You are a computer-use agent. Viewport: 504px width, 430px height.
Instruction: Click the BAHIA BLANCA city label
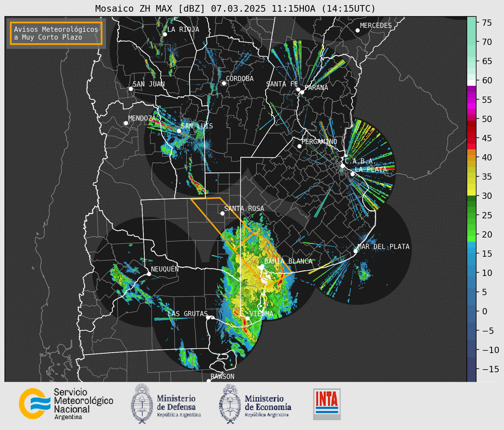click(288, 261)
